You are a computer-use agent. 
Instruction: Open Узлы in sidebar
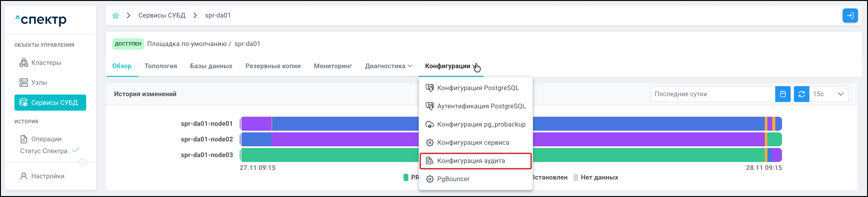[39, 83]
